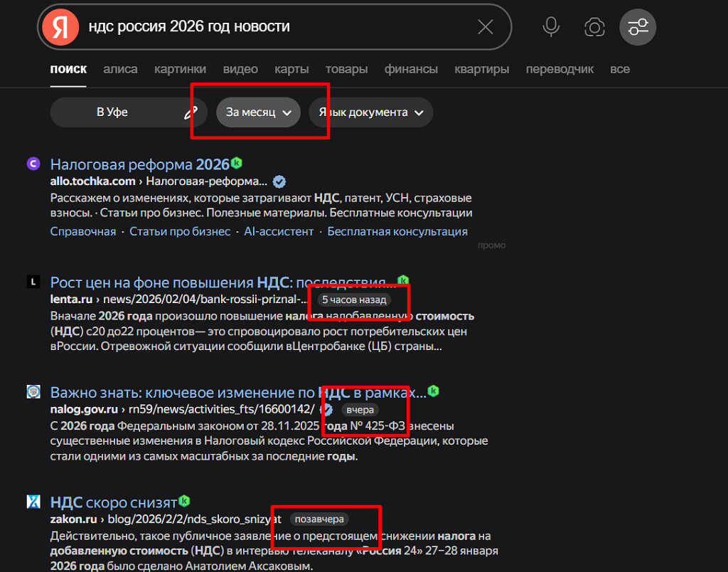Image resolution: width=728 pixels, height=572 pixels.
Task: Activate the voice search microphone
Action: [550, 26]
